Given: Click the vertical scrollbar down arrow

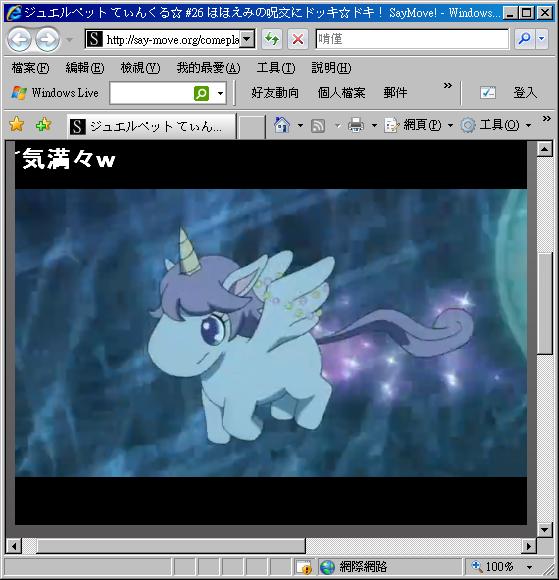Looking at the screenshot, I should 545,529.
